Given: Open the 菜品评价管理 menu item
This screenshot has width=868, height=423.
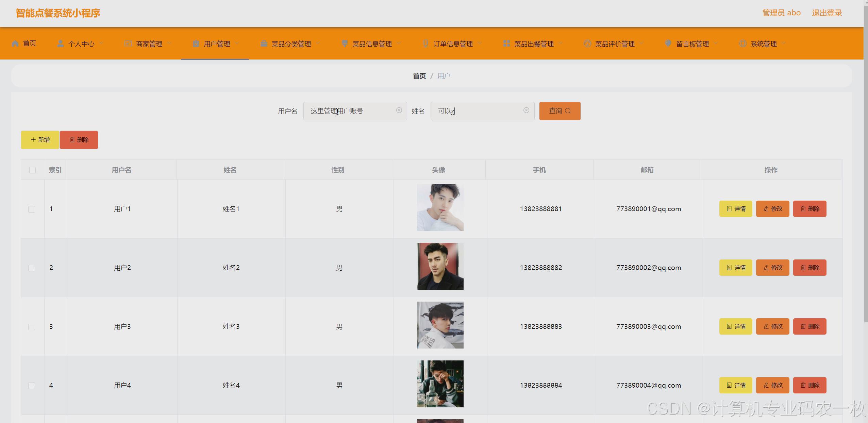Looking at the screenshot, I should pos(614,44).
